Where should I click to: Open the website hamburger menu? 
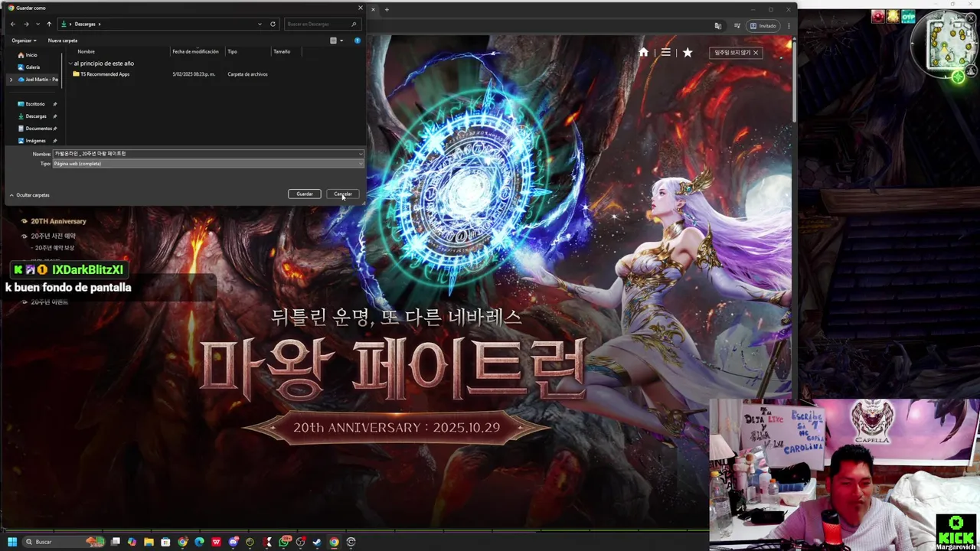click(665, 52)
